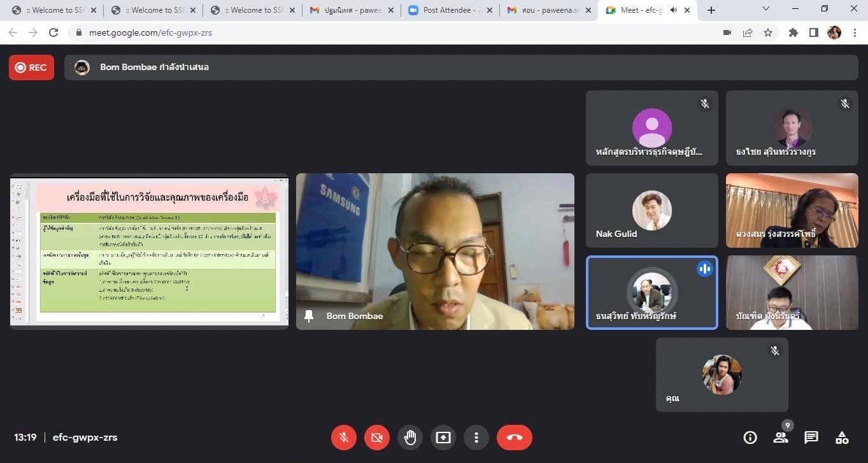The width and height of the screenshot is (868, 463).
Task: Select the Nak Gulid participant tile
Action: click(x=651, y=211)
